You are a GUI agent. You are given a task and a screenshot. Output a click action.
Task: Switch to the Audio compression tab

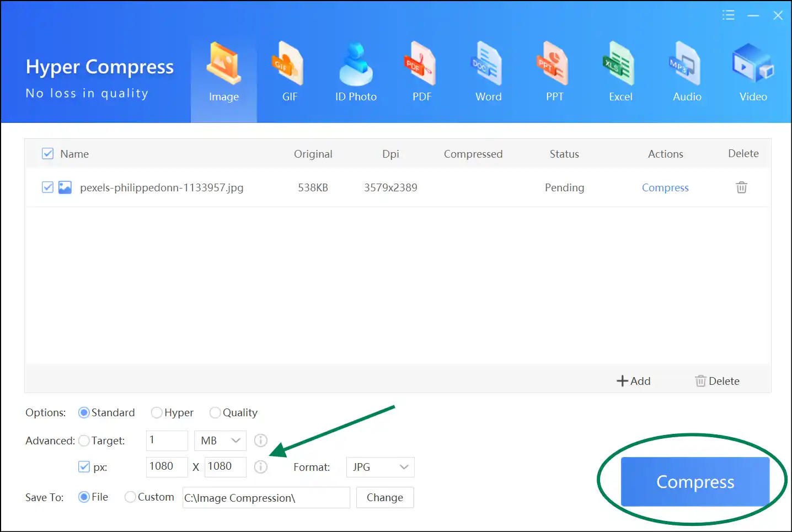[x=687, y=73]
